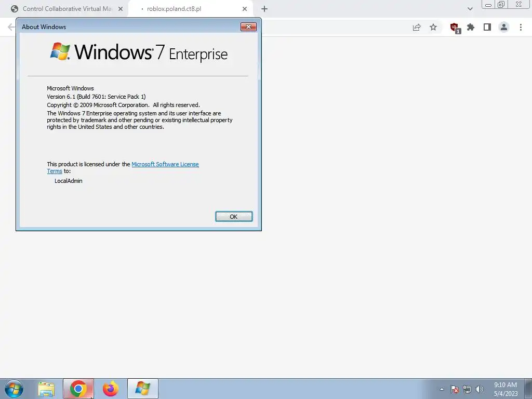Click the Version 6.1 build text
Screen dimensions: 532x399
(x=96, y=97)
